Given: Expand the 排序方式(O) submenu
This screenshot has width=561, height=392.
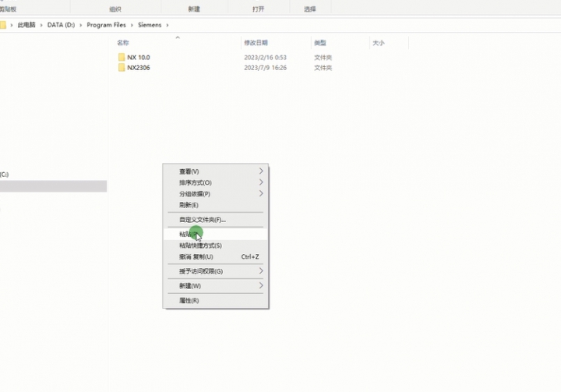Looking at the screenshot, I should click(x=215, y=182).
